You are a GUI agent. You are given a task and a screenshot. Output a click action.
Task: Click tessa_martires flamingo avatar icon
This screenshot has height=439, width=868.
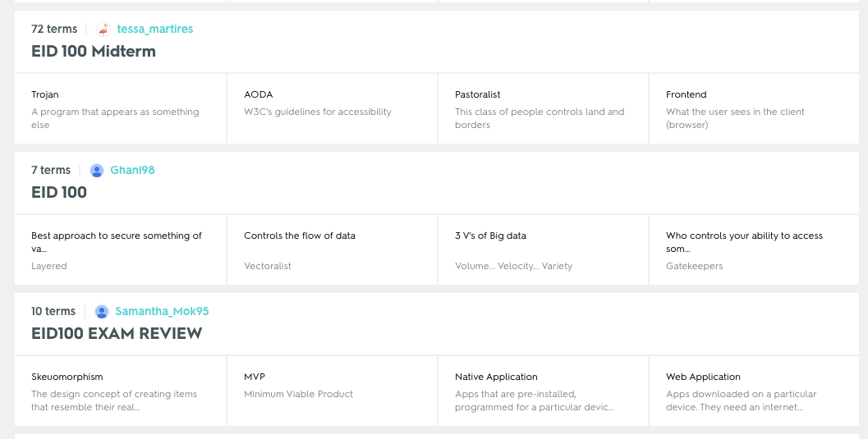(103, 30)
